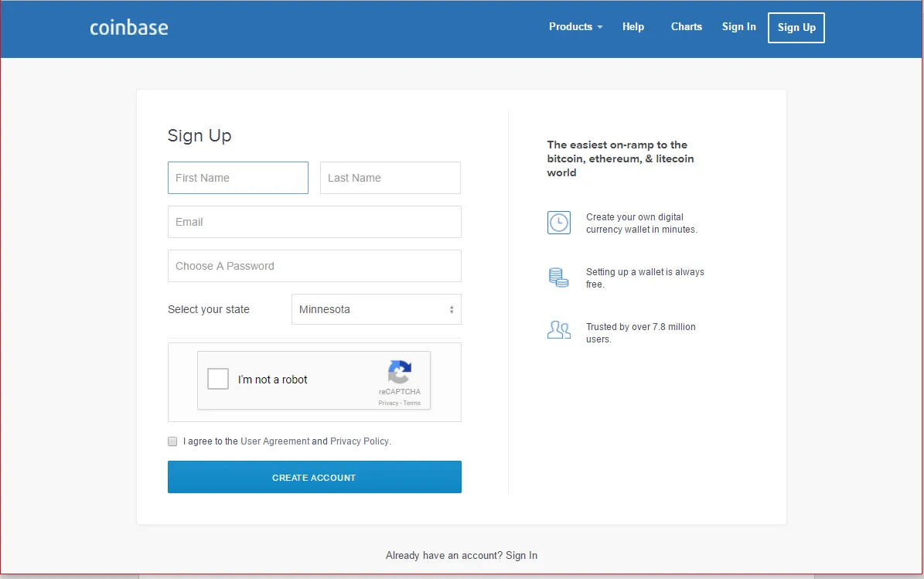Image resolution: width=924 pixels, height=579 pixels.
Task: Click 'Trusted by over 7.8 million users' text
Action: (640, 333)
